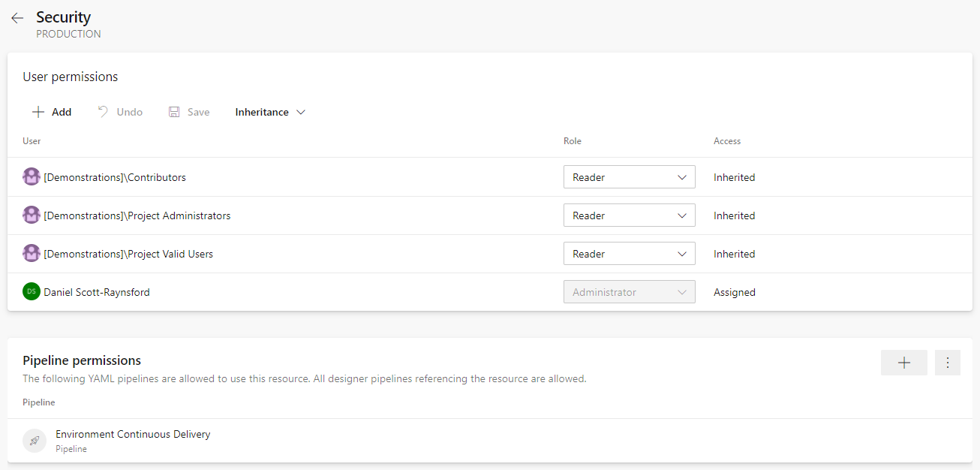Click the Project Administrators group avatar icon
The height and width of the screenshot is (470, 980).
click(x=32, y=215)
